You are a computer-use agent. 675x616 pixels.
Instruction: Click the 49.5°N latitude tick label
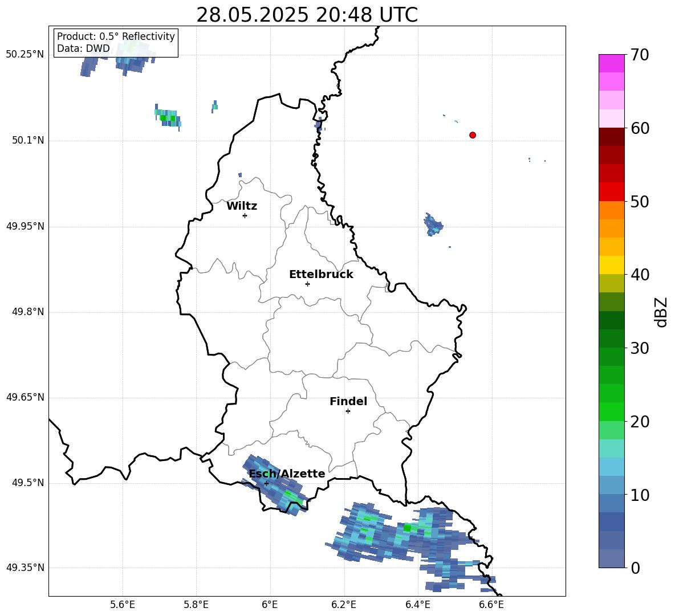point(28,483)
